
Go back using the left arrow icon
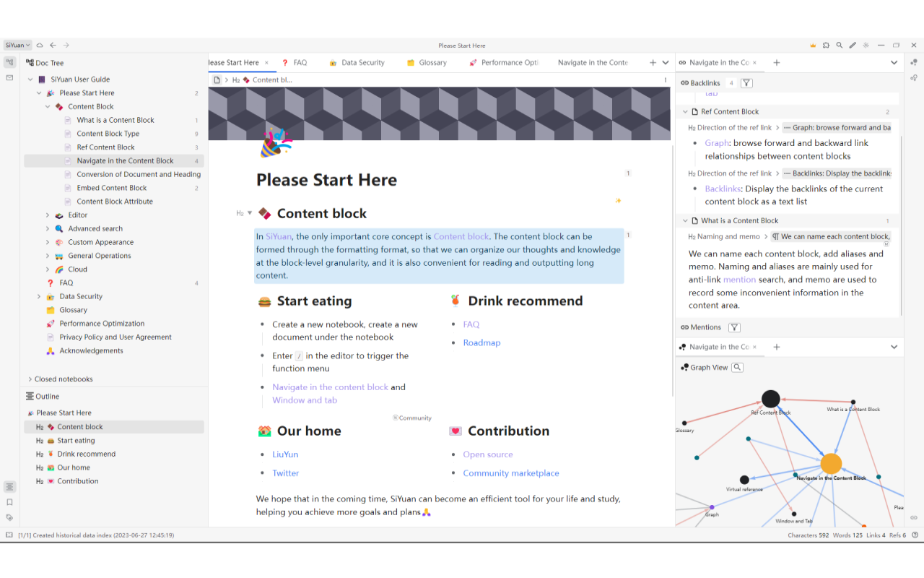(53, 45)
